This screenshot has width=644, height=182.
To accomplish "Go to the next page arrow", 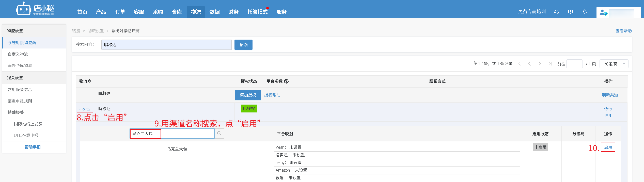I will pyautogui.click(x=540, y=64).
